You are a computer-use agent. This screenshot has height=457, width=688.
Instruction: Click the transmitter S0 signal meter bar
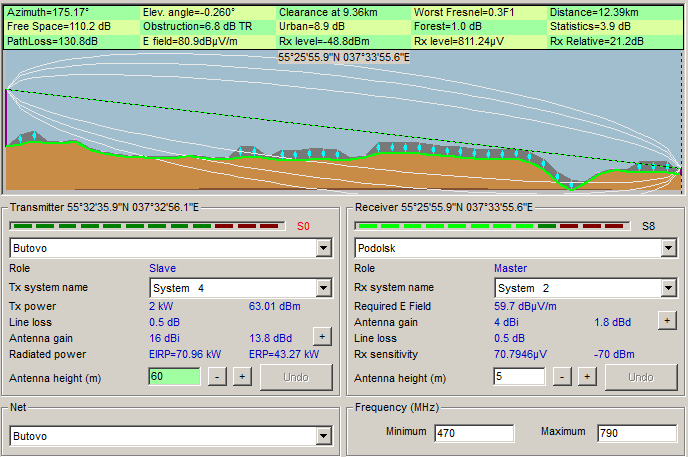148,226
